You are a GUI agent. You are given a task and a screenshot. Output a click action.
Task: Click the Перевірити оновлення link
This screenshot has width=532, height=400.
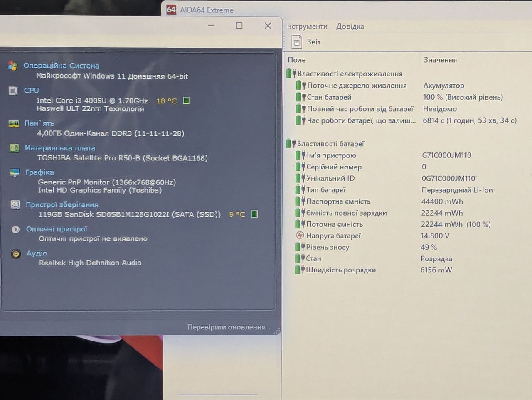(229, 327)
